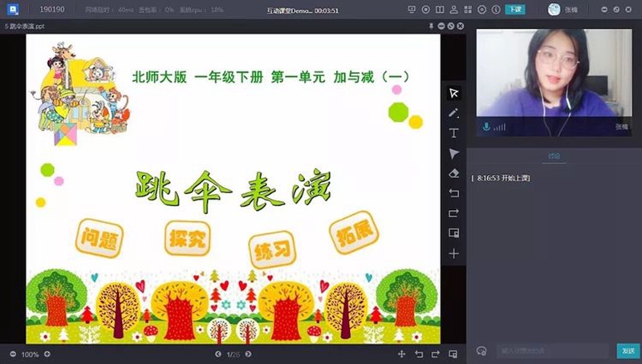The image size is (642, 364).
Task: Click the record circle icon in the top bar
Action: click(x=426, y=10)
